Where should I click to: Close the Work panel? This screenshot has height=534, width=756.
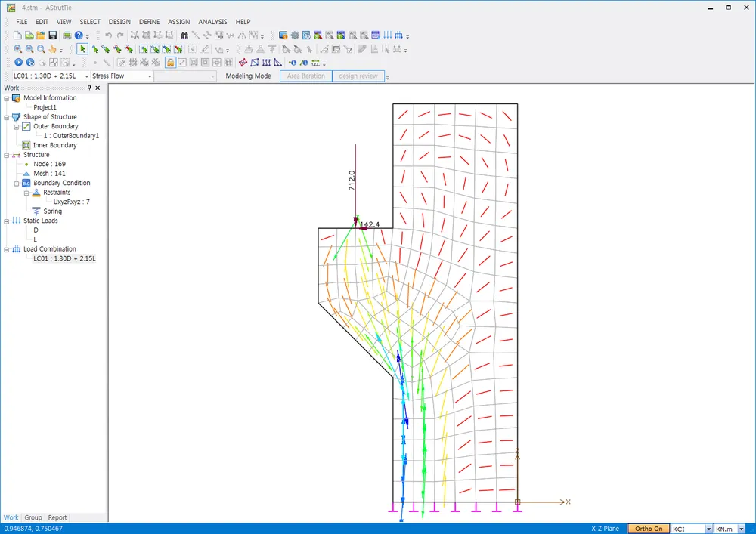click(98, 88)
